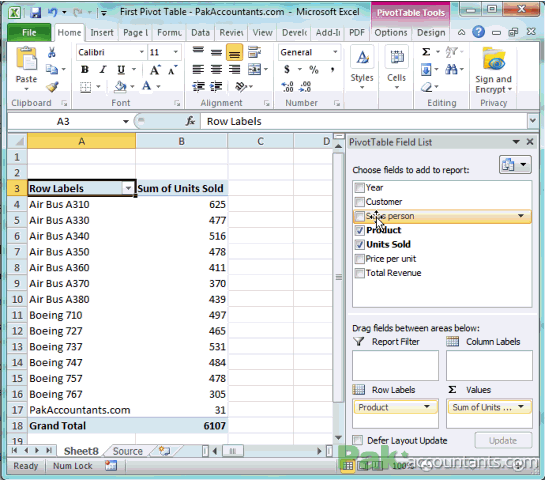
Task: Check the Year field checkbox
Action: [x=359, y=188]
